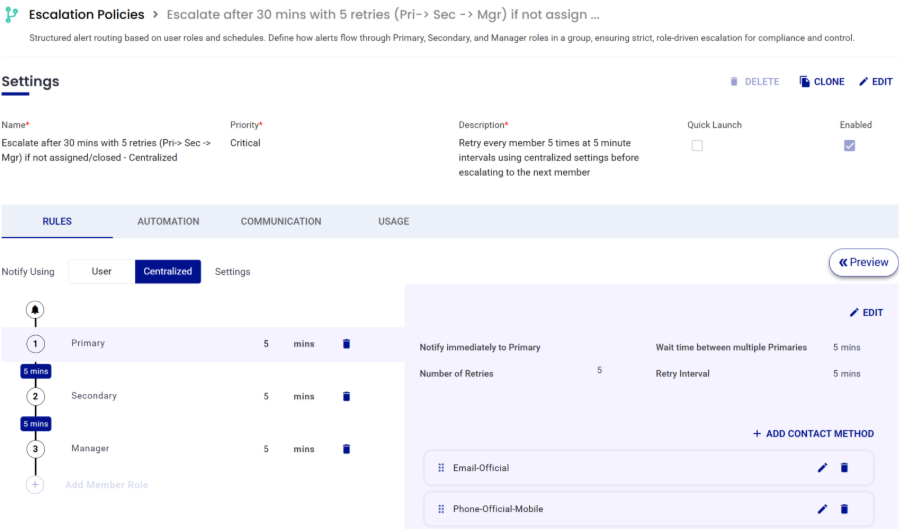Clone this escalation policy
Viewport: 901px width, 529px height.
pyautogui.click(x=821, y=82)
